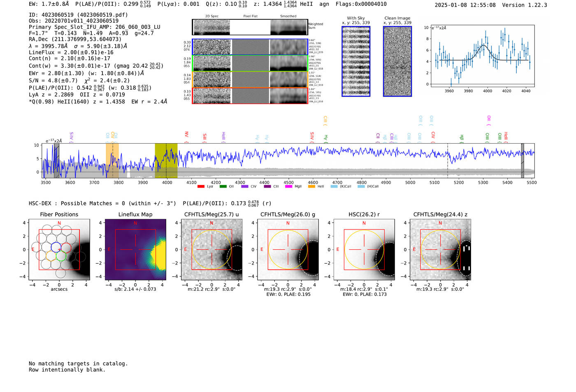Click the 'EWr: 0, PLAE: 0.195' label
This screenshot has width=576, height=392.
coord(288,295)
